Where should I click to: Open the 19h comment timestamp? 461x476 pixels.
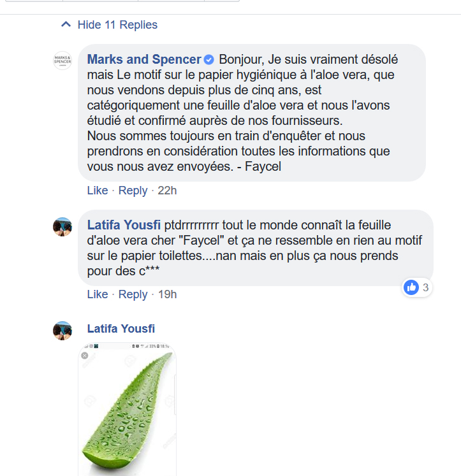pos(167,294)
